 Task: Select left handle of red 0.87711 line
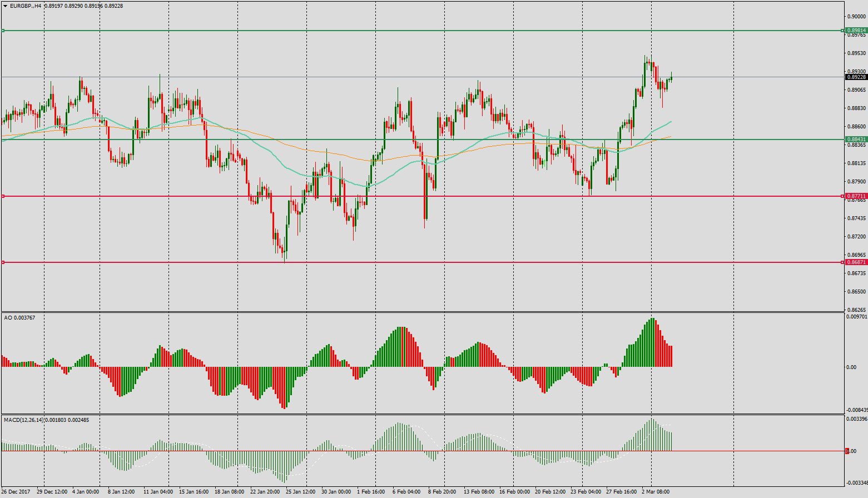click(x=3, y=196)
